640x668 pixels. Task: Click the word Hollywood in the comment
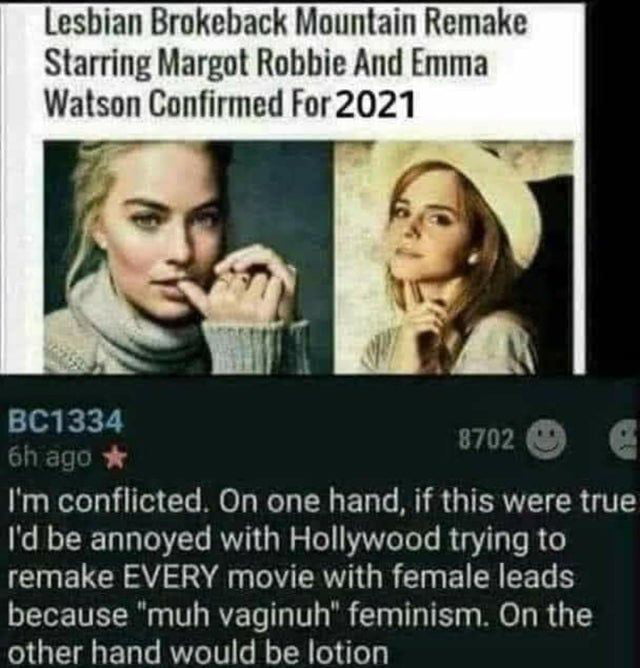(x=364, y=540)
